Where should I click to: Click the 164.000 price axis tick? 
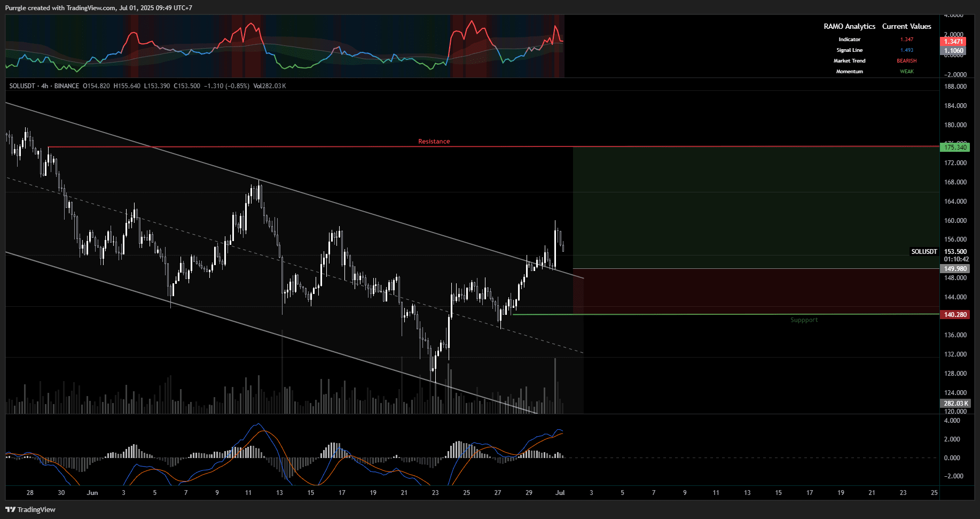[x=955, y=202]
